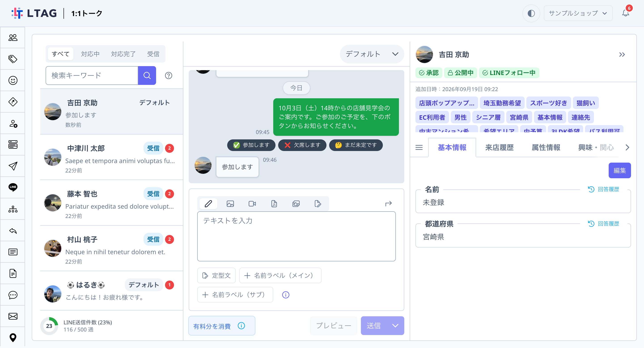Open the デフォルト status dropdown
This screenshot has width=644, height=348.
click(x=372, y=54)
